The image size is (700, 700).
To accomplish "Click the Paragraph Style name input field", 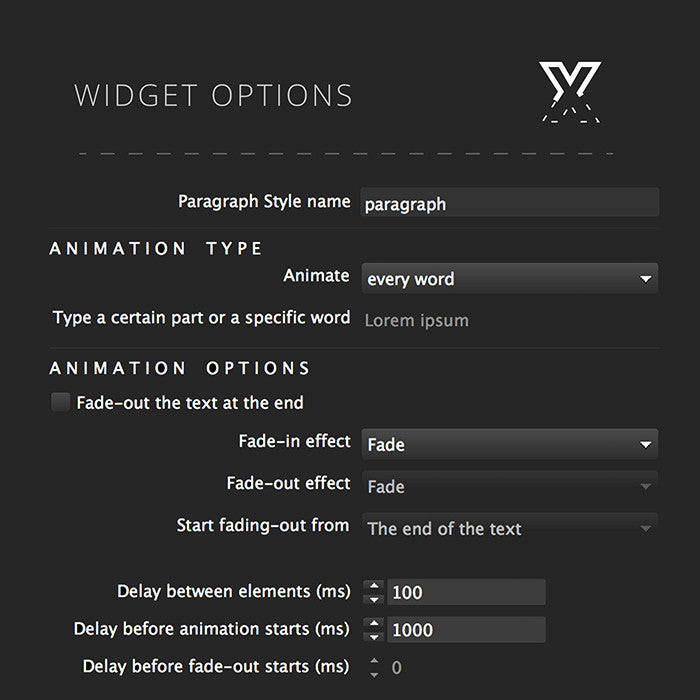I will coord(510,203).
